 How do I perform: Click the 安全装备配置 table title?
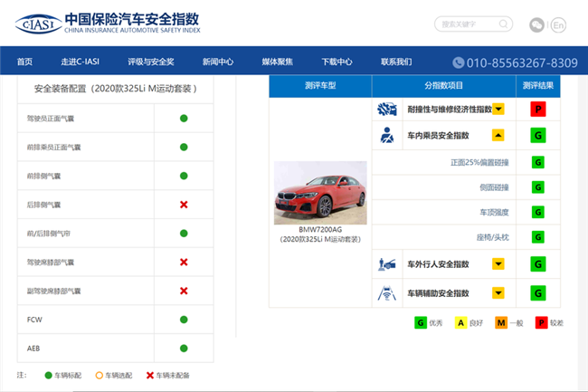point(116,89)
